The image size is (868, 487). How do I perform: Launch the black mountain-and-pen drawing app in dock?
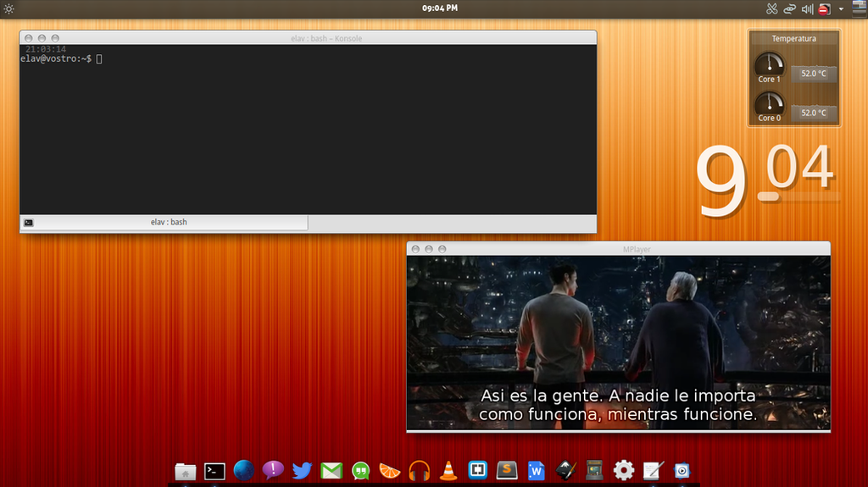[x=565, y=470]
